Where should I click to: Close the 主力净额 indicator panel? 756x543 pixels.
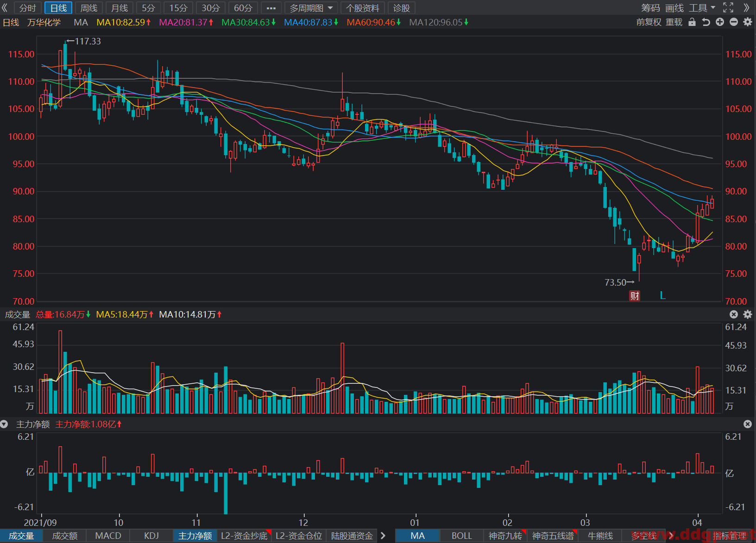click(x=748, y=424)
